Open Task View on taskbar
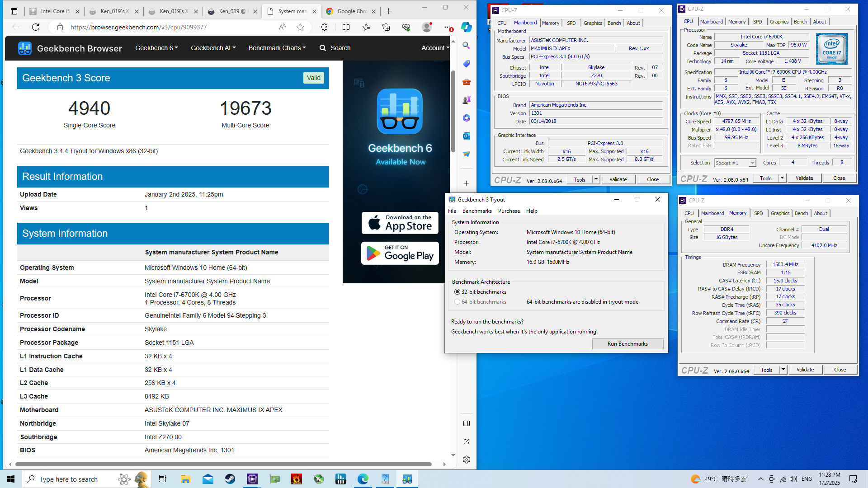The image size is (868, 488). pyautogui.click(x=163, y=479)
